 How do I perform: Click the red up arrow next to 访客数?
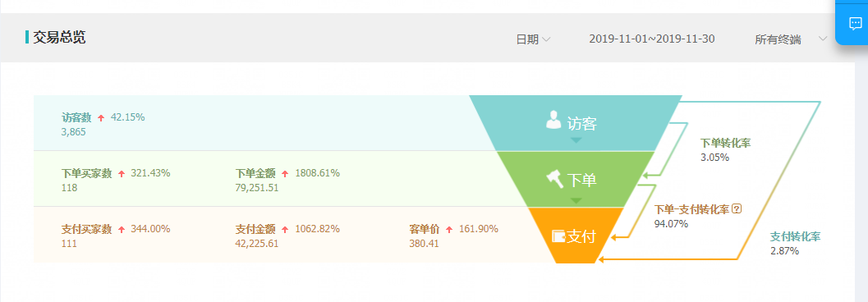101,118
